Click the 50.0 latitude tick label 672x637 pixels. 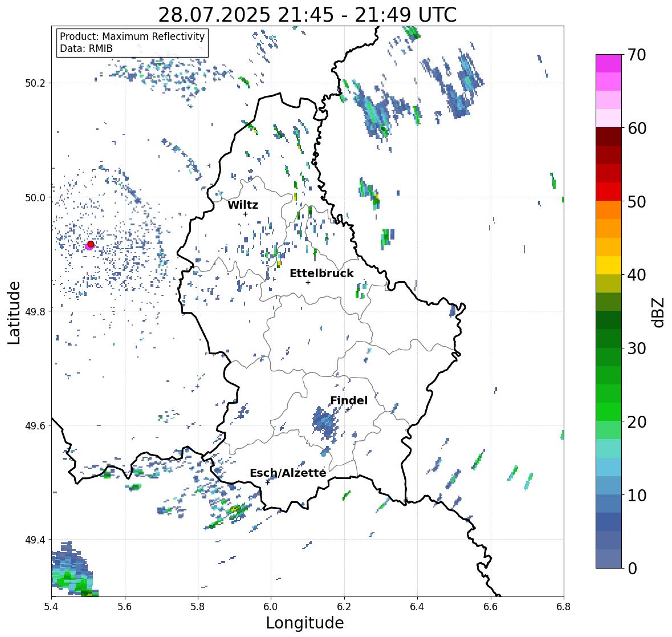click(x=35, y=198)
